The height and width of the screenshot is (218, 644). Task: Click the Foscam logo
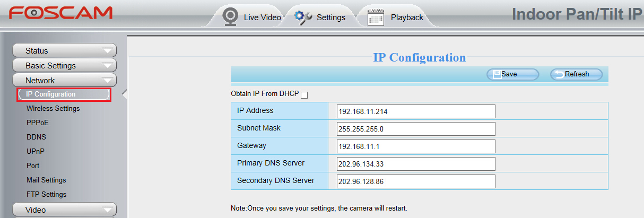(60, 13)
